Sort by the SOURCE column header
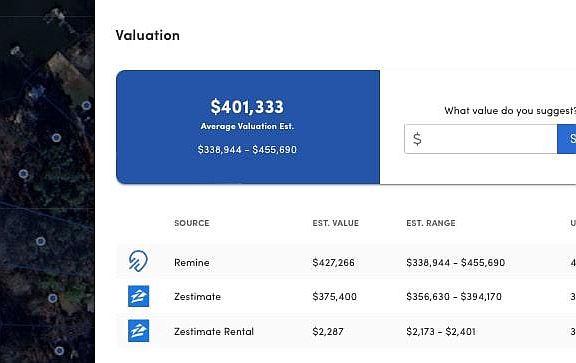The width and height of the screenshot is (576, 363). pyautogui.click(x=192, y=223)
